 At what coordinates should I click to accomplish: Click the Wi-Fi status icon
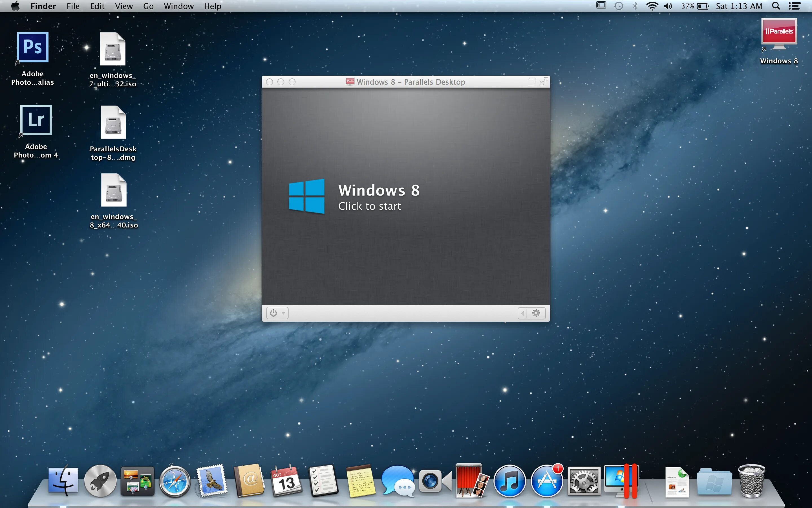[652, 6]
